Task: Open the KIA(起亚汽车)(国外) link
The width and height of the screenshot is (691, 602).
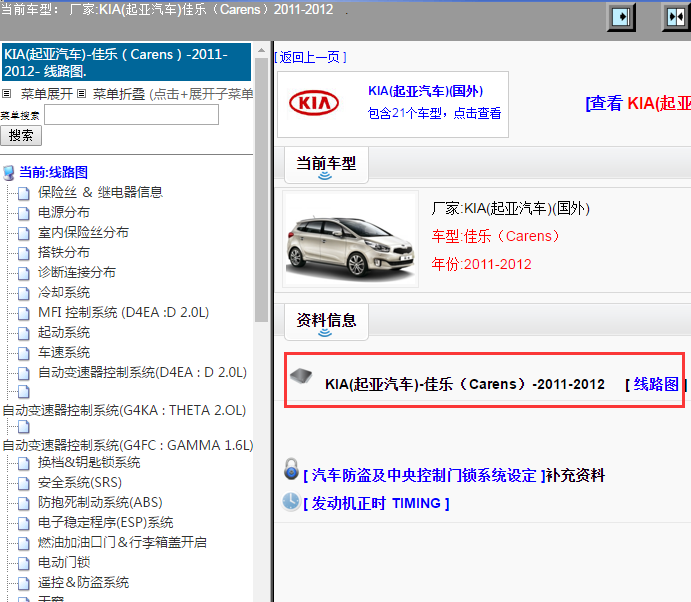Action: tap(426, 91)
